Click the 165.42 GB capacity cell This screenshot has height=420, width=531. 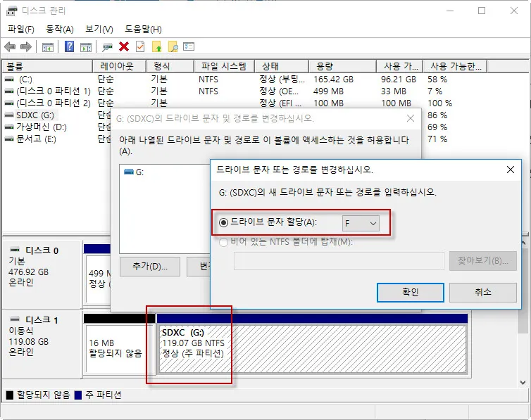(x=333, y=79)
